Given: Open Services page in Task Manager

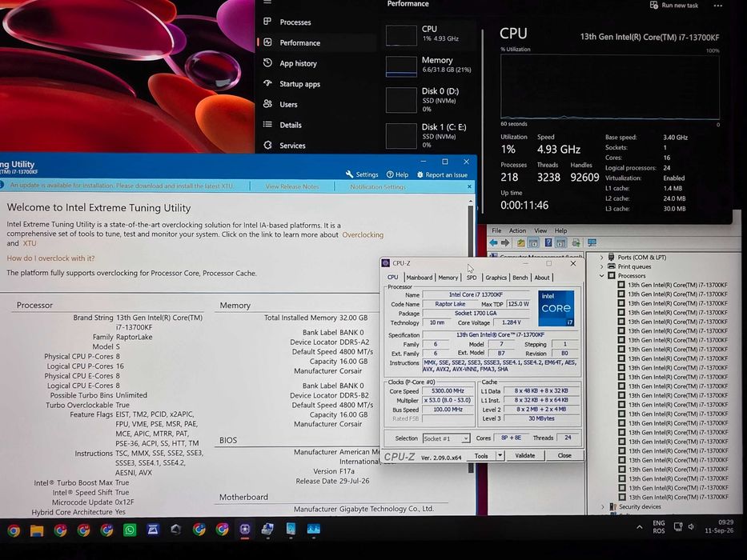Looking at the screenshot, I should 291,146.
